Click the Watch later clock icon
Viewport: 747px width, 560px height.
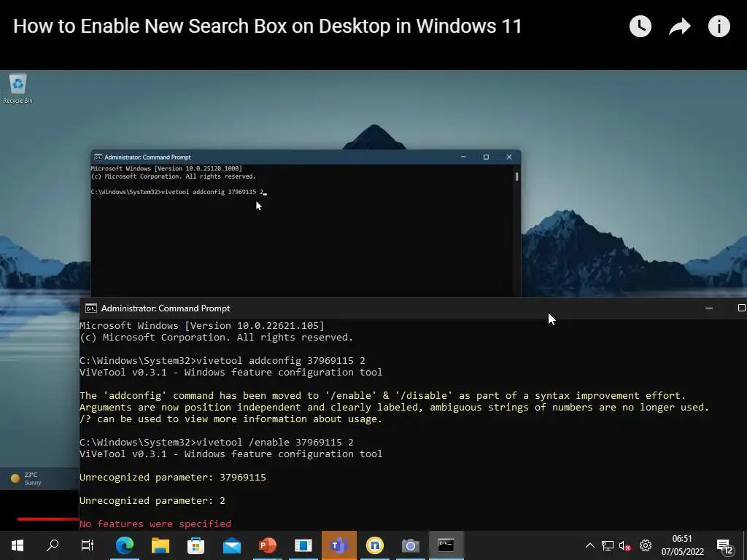[x=640, y=26]
